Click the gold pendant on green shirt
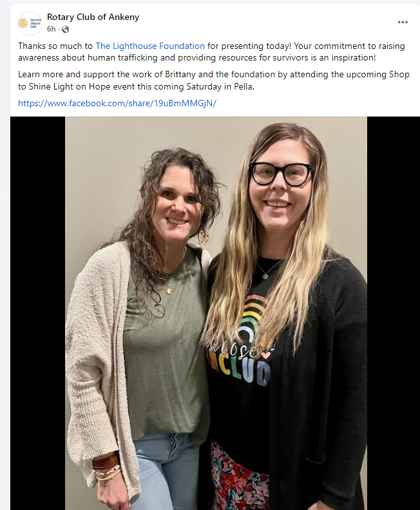This screenshot has height=510, width=420. [169, 290]
